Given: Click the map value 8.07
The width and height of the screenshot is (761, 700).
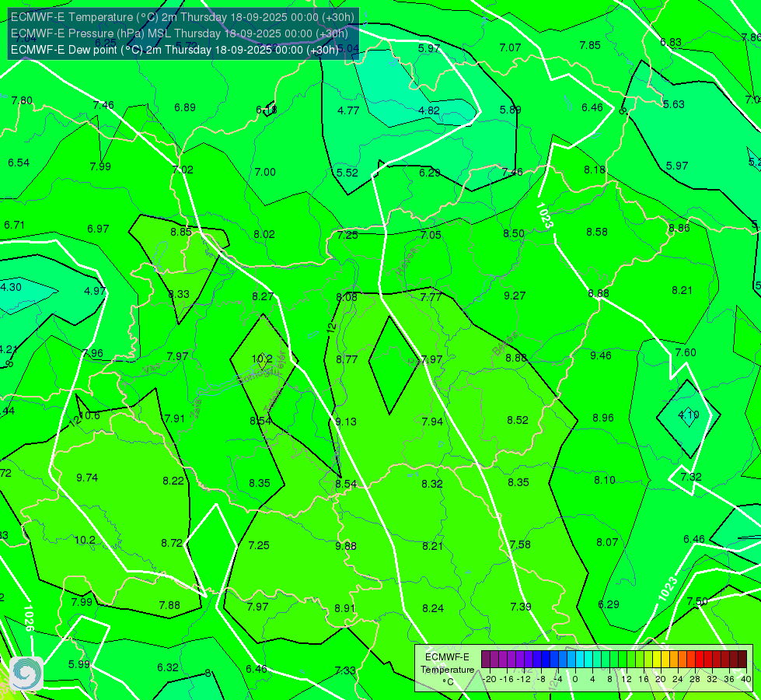Looking at the screenshot, I should tap(606, 543).
